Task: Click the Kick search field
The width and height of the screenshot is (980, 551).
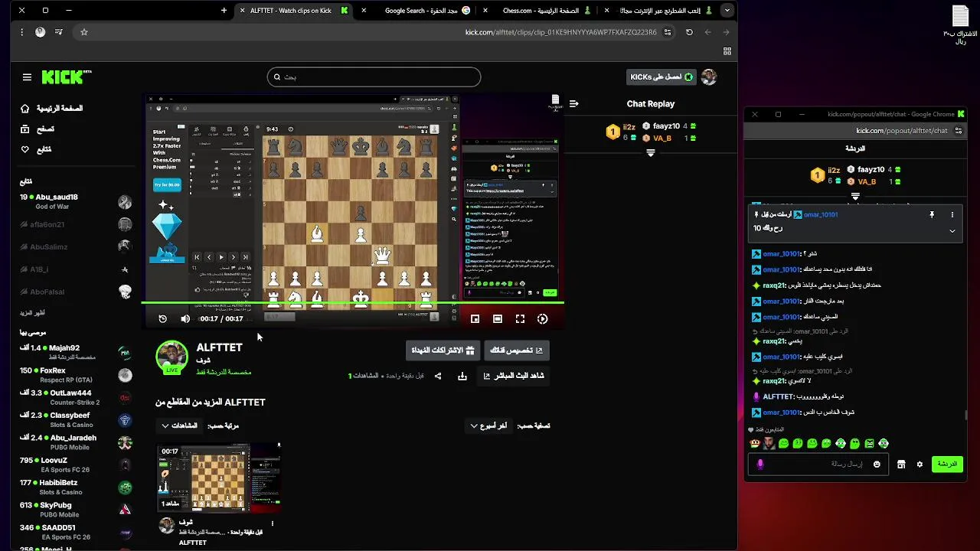Action: click(374, 77)
